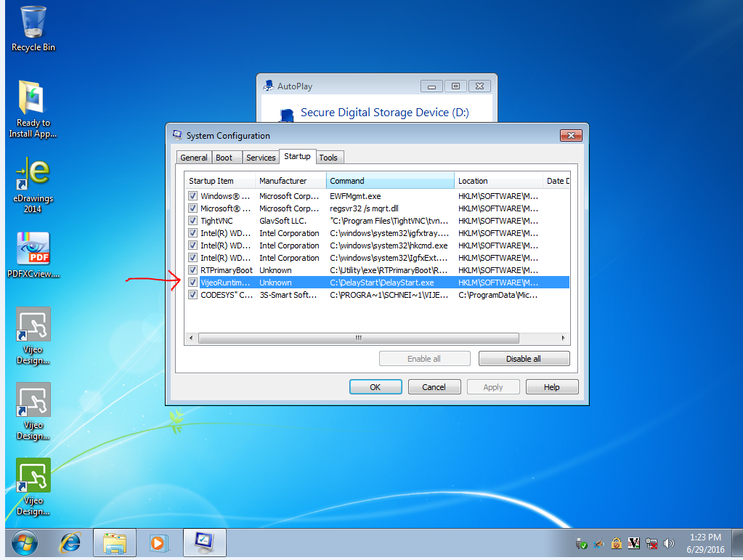The height and width of the screenshot is (560, 743).
Task: Click the padlock security tray icon
Action: tap(617, 543)
